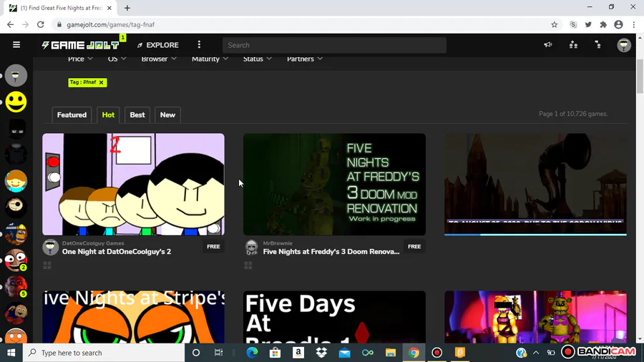Expand the Partners filter dropdown

click(x=305, y=59)
